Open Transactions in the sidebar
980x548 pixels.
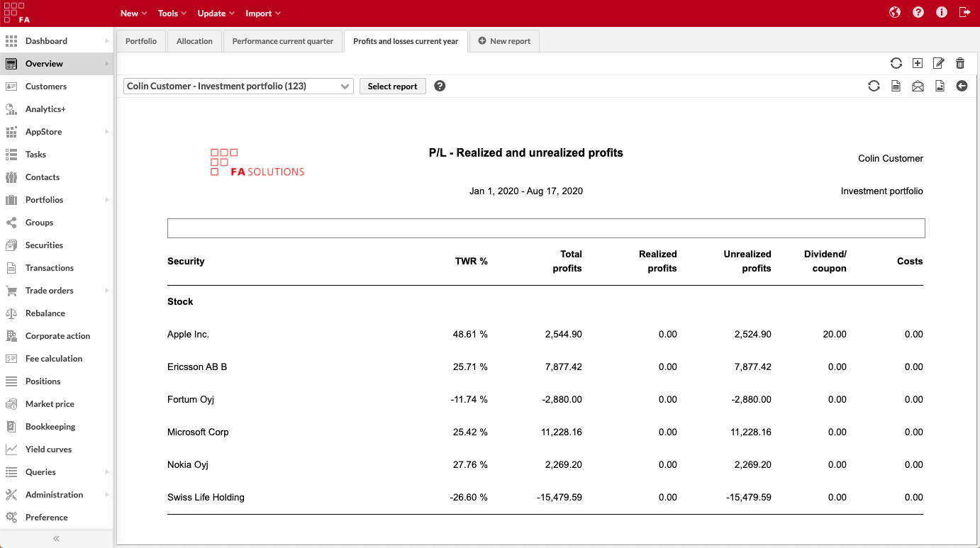point(56,268)
